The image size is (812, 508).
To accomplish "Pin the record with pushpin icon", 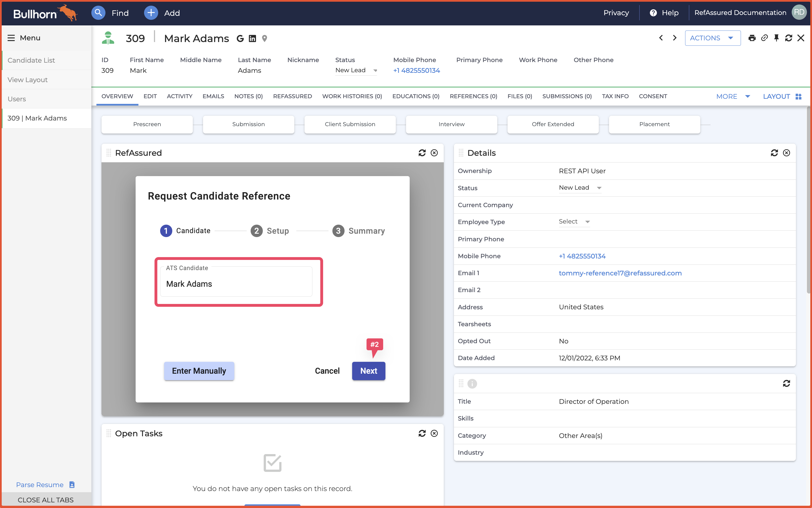I will (x=776, y=38).
